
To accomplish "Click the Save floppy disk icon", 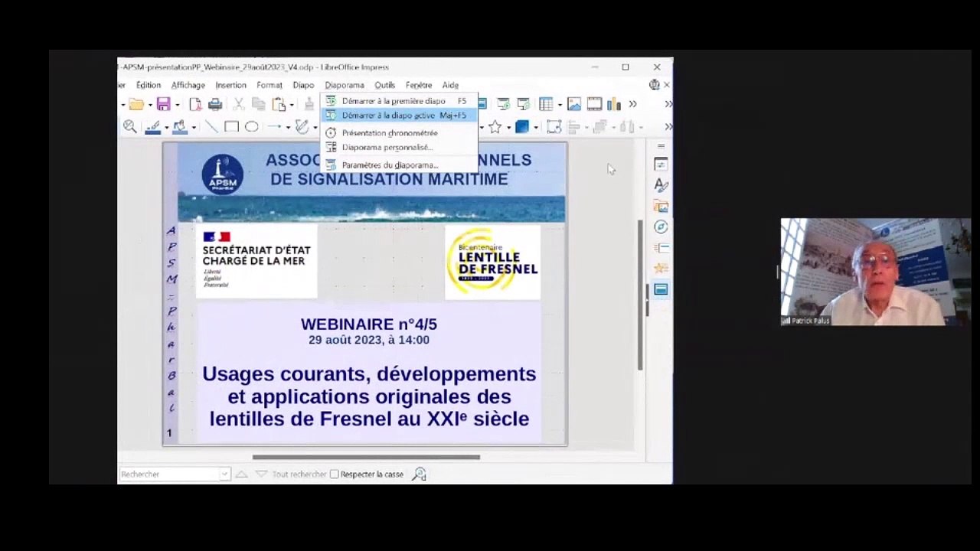I will pyautogui.click(x=163, y=104).
